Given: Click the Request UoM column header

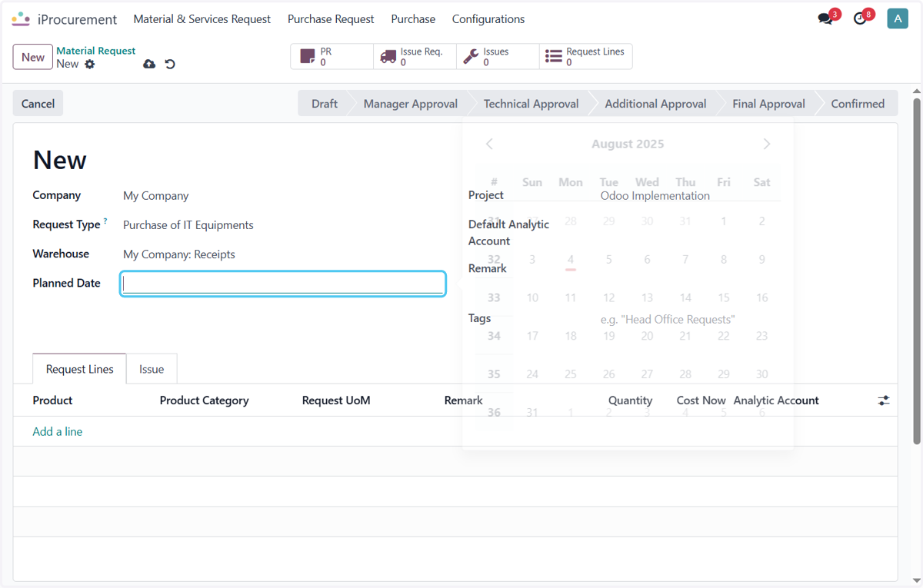Looking at the screenshot, I should coord(336,400).
